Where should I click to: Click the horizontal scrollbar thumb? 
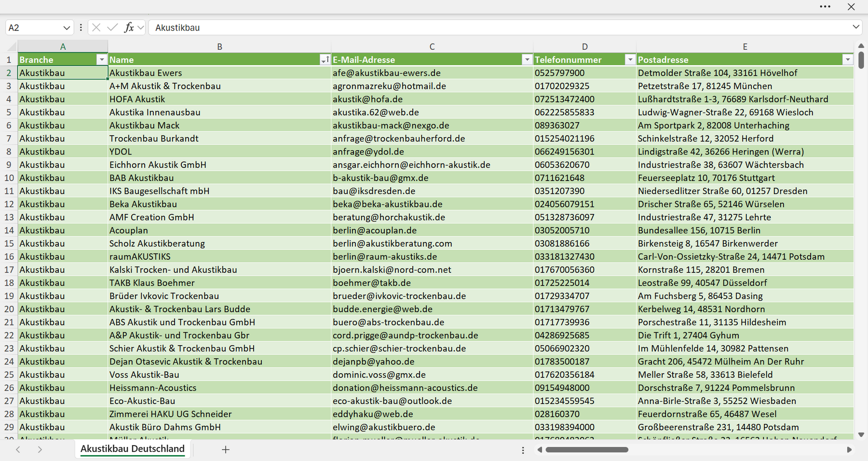(x=587, y=449)
